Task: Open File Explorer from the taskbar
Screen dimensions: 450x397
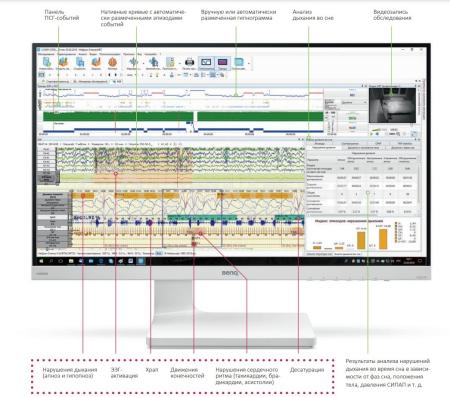Action: (71, 261)
